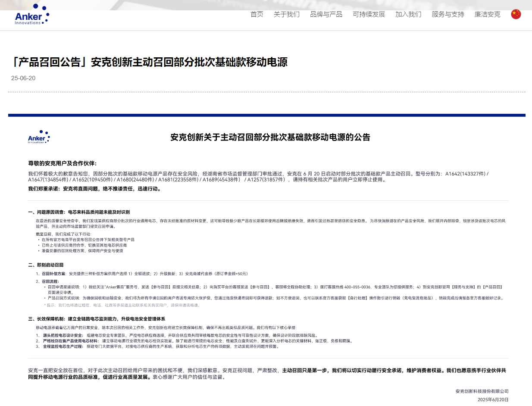
Task: Click the model number A1642(143327件)
Action: point(466,174)
